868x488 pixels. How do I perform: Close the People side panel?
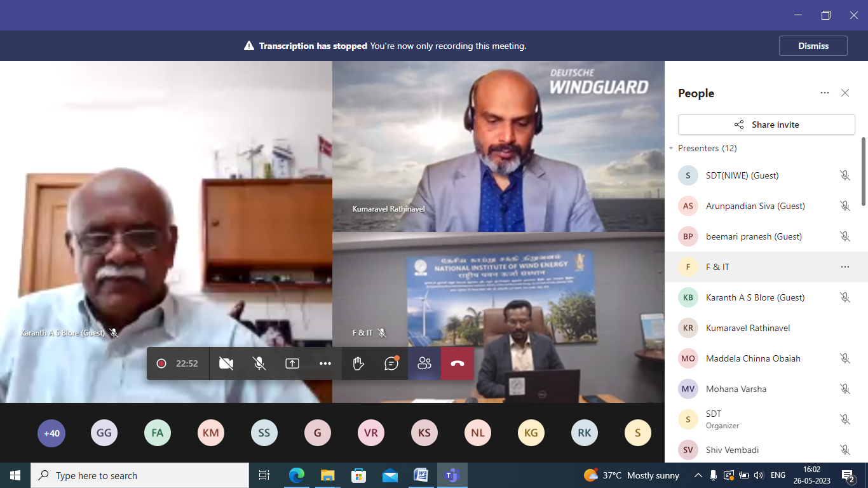click(845, 93)
